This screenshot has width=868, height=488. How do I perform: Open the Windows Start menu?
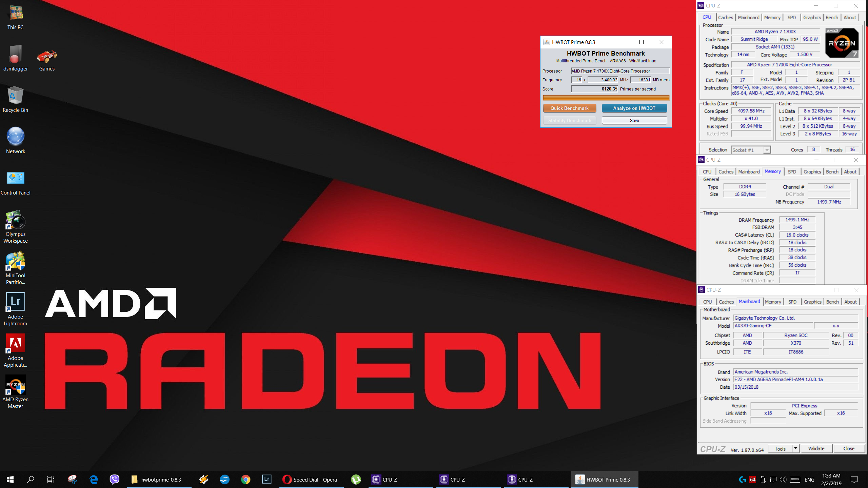[x=10, y=480]
